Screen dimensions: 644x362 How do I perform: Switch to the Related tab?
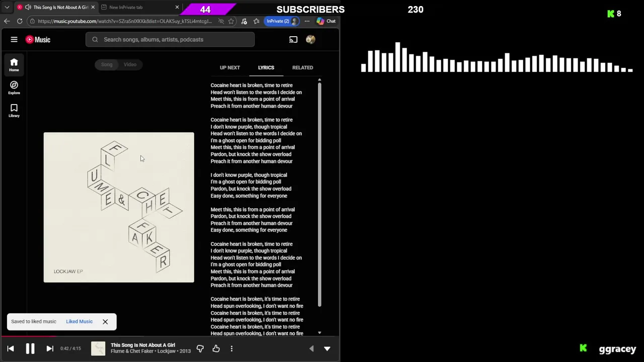(302, 67)
